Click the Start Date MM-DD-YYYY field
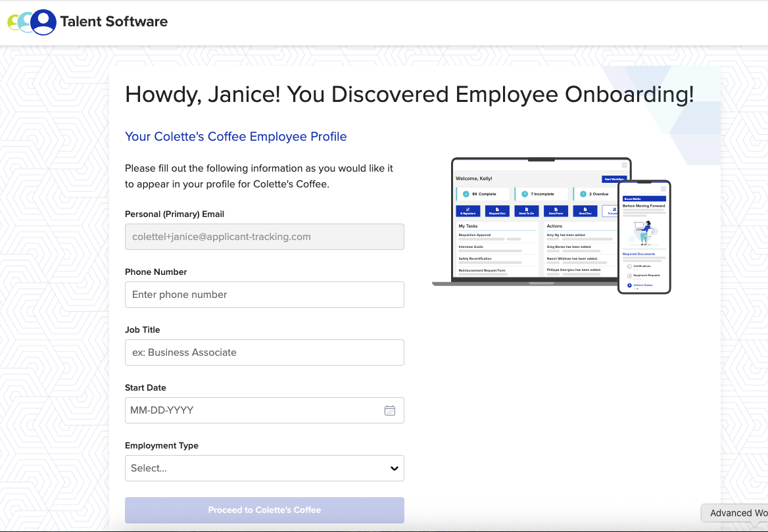 (x=264, y=410)
